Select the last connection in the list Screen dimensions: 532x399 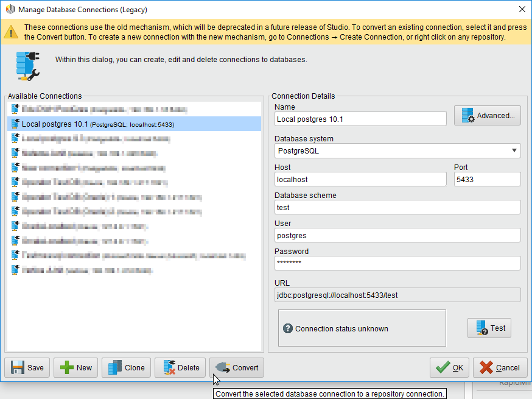click(x=135, y=270)
